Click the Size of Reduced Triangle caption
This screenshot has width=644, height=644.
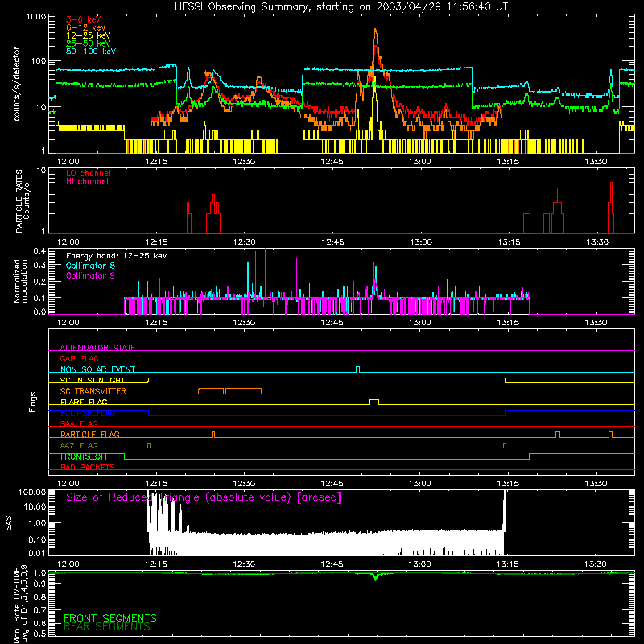point(204,497)
